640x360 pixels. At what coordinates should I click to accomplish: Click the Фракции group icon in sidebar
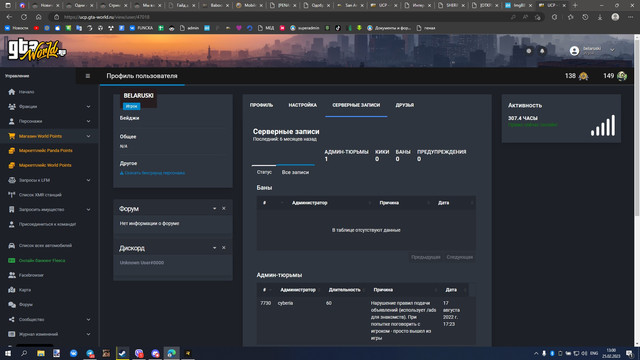click(12, 107)
